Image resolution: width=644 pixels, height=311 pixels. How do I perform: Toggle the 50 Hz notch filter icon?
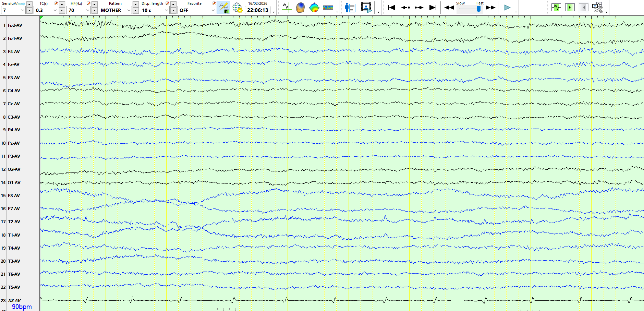point(224,7)
